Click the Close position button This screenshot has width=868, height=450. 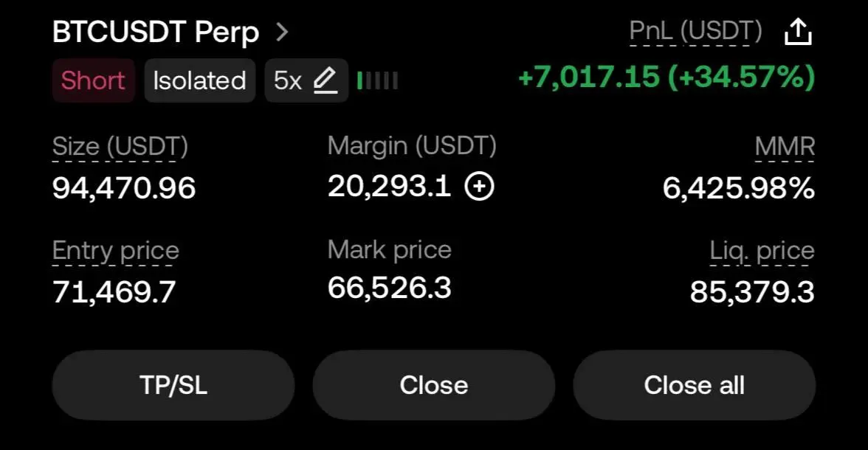[x=434, y=385]
